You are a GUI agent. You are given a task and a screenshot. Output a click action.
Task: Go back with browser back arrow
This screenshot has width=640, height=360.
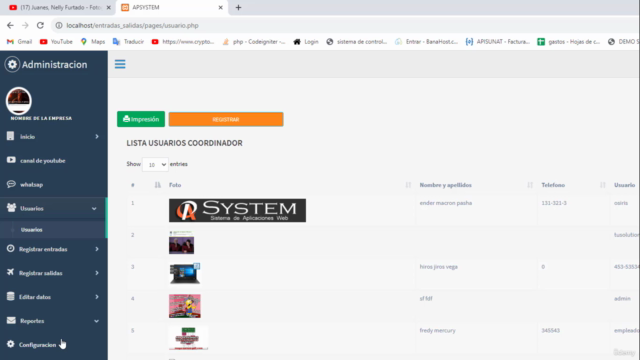click(x=10, y=25)
